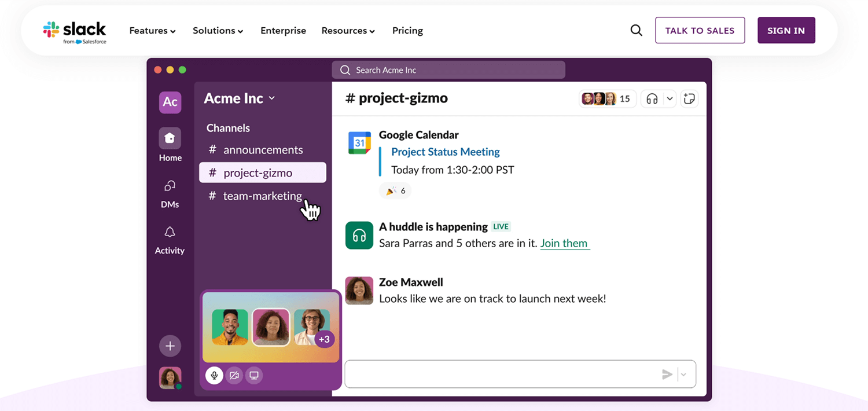Go to Enterprise page
Viewport: 868px width, 411px height.
tap(283, 31)
